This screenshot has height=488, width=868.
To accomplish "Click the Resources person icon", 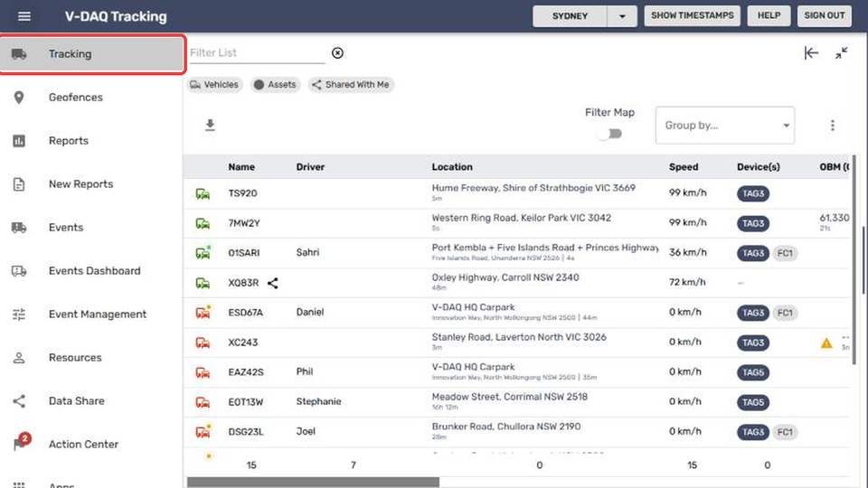I will click(19, 358).
